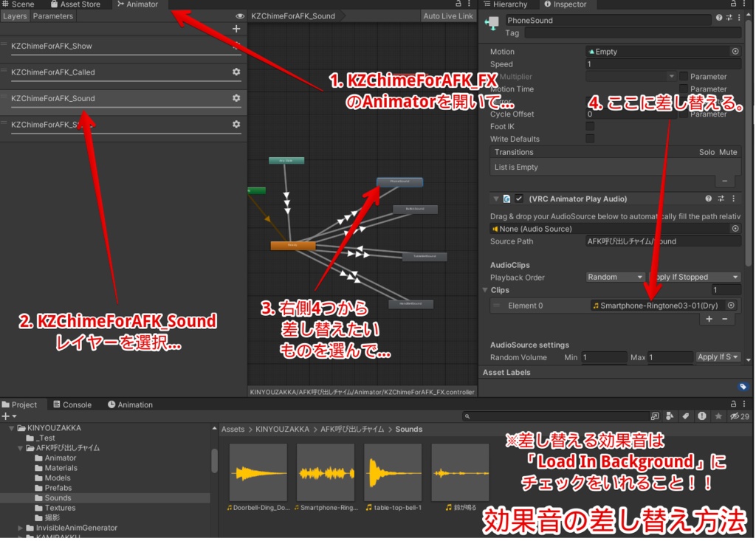
Task: Open VRC Animator Play Audio kebab menu
Action: [733, 199]
